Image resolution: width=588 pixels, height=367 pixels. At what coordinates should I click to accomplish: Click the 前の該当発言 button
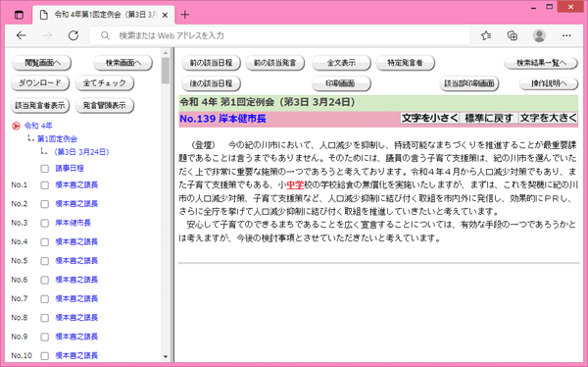tap(275, 63)
